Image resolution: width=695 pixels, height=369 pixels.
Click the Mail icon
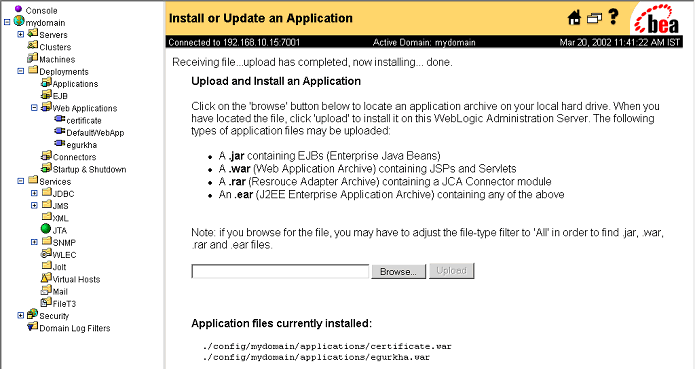coord(46,290)
